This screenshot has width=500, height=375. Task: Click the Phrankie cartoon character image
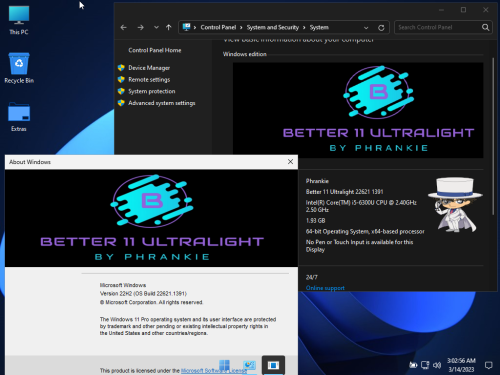(x=455, y=204)
